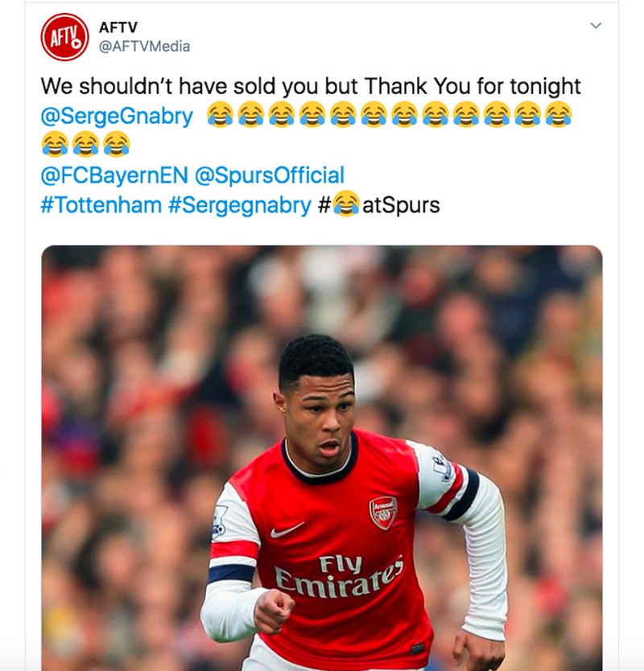Click last laughing emoji in first emoji row
This screenshot has height=671, width=644.
point(558,116)
